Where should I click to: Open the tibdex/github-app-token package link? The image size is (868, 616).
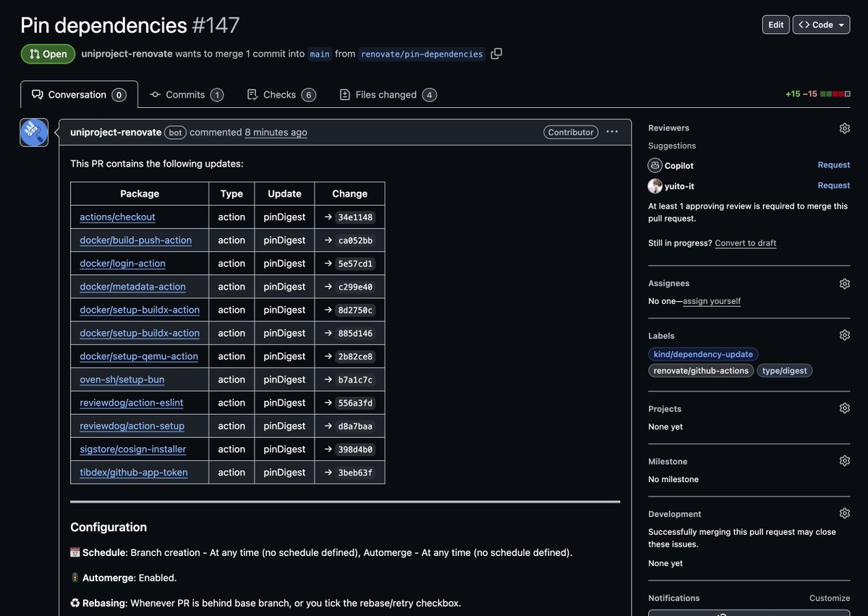pyautogui.click(x=134, y=472)
